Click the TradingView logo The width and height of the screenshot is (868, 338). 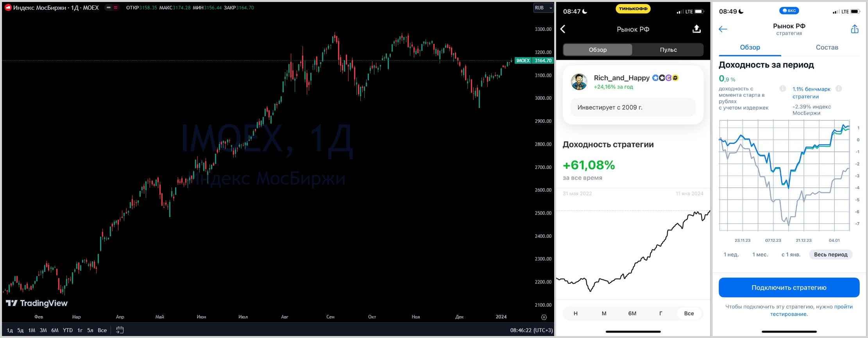click(x=37, y=303)
